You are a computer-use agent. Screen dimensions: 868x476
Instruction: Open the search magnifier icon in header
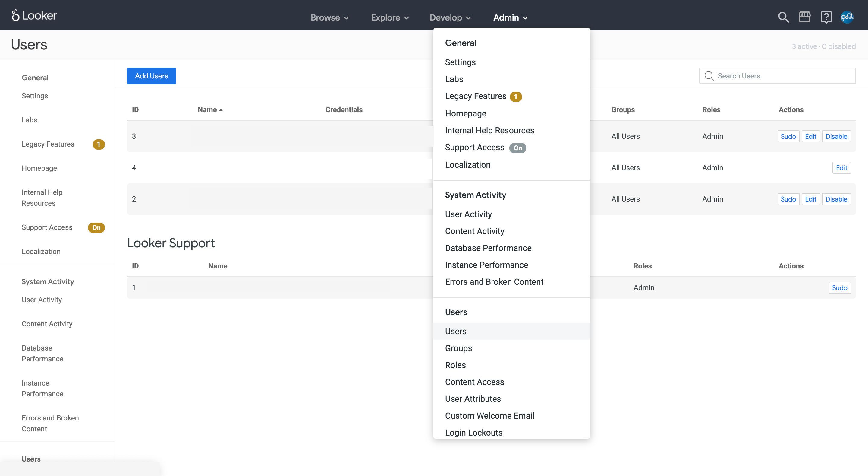tap(783, 17)
